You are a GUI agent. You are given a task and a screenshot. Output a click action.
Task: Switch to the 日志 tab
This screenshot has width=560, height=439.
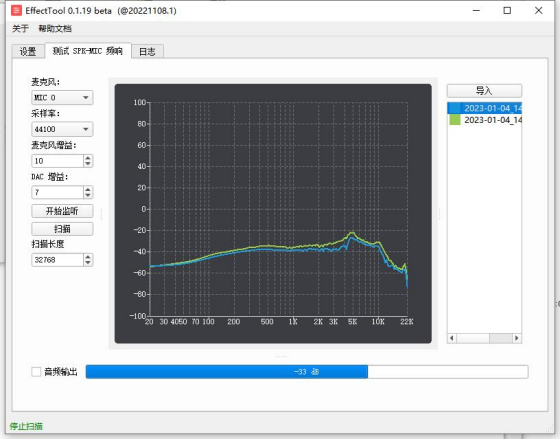point(147,51)
